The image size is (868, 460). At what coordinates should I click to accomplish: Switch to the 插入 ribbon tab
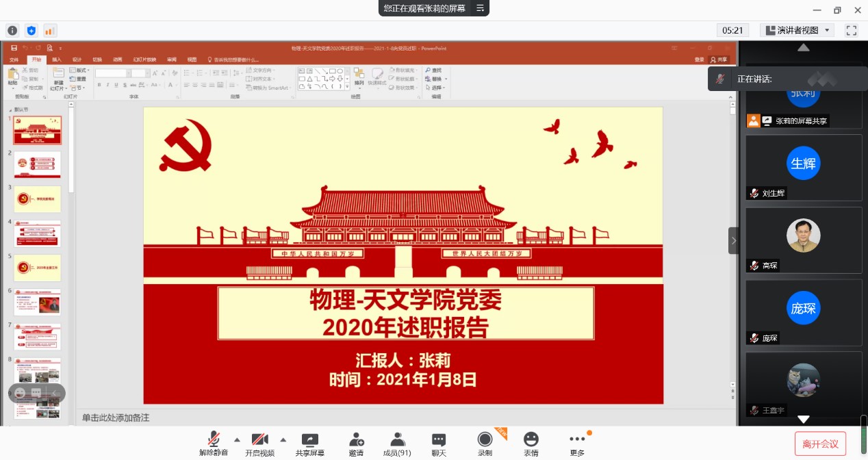click(x=57, y=60)
